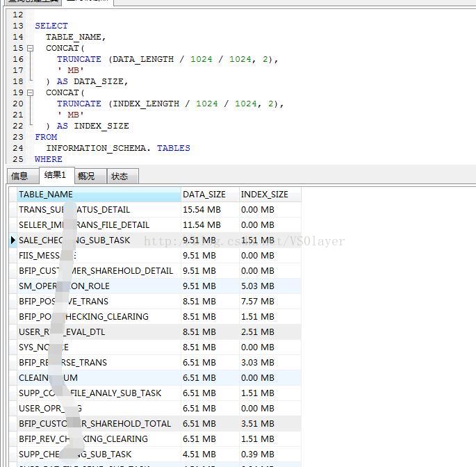Open the 概况 tab

click(90, 176)
